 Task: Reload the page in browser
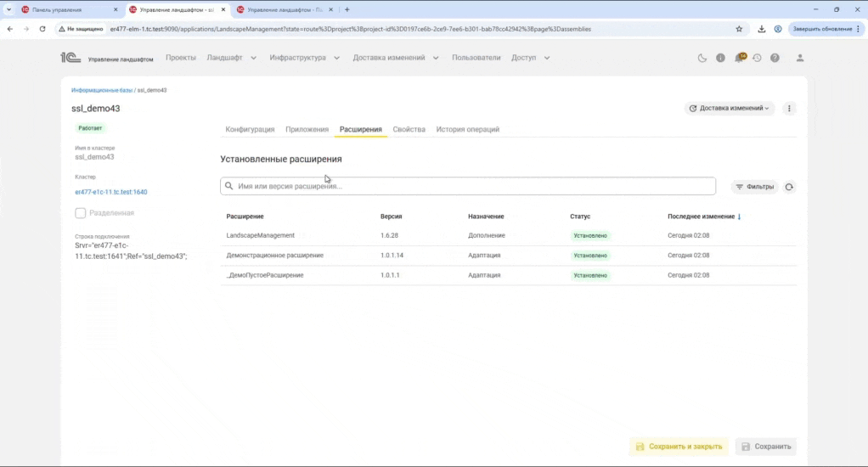(42, 29)
